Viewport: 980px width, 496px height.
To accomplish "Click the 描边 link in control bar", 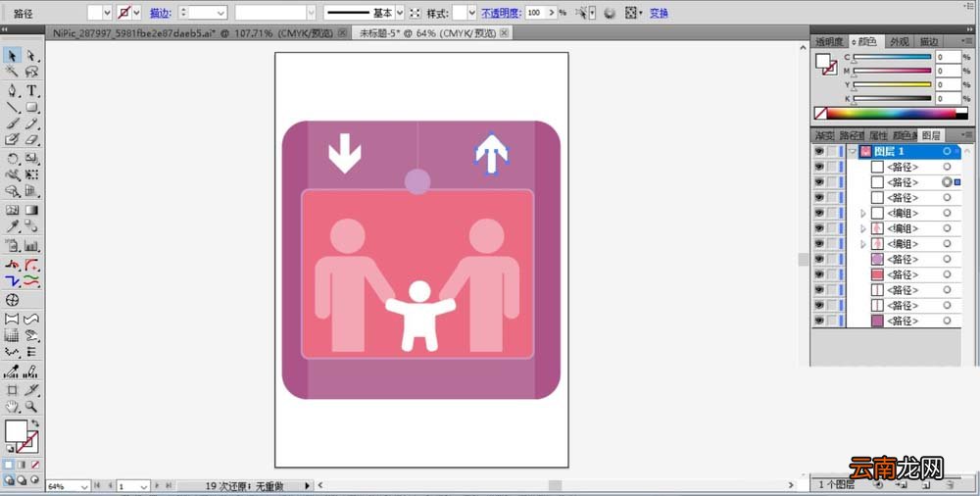I will tap(160, 13).
